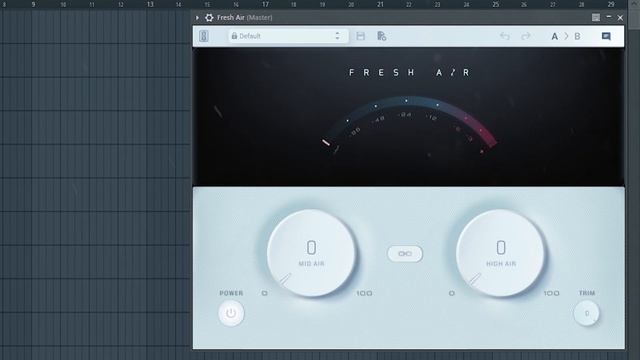Minimize the Fresh Air plugin window

tap(609, 17)
